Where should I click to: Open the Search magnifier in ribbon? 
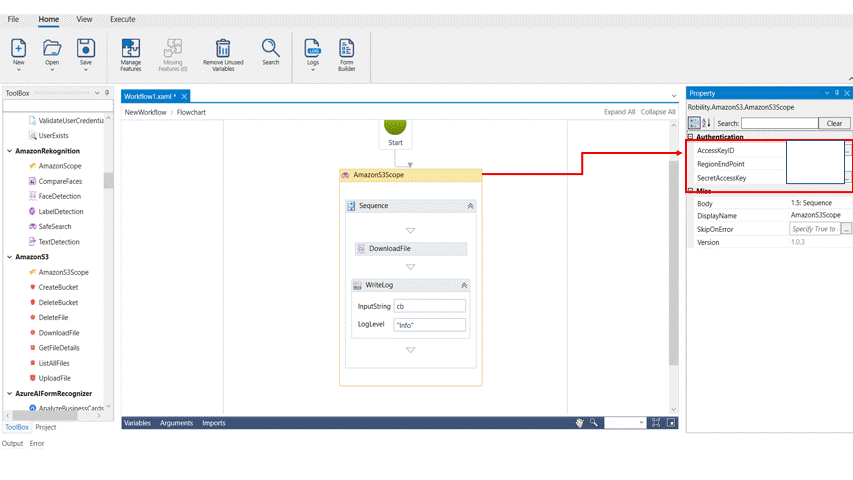[271, 48]
